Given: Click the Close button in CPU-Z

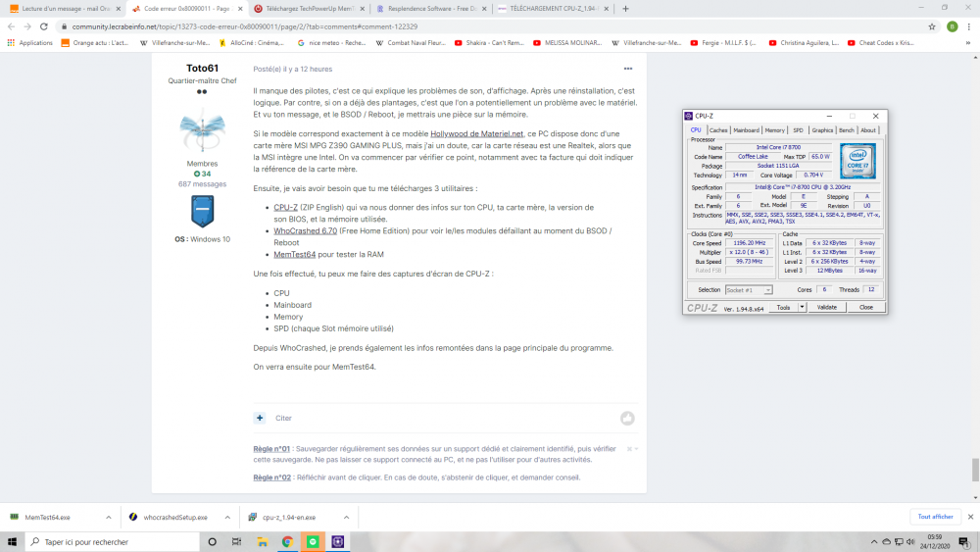Looking at the screenshot, I should [865, 307].
